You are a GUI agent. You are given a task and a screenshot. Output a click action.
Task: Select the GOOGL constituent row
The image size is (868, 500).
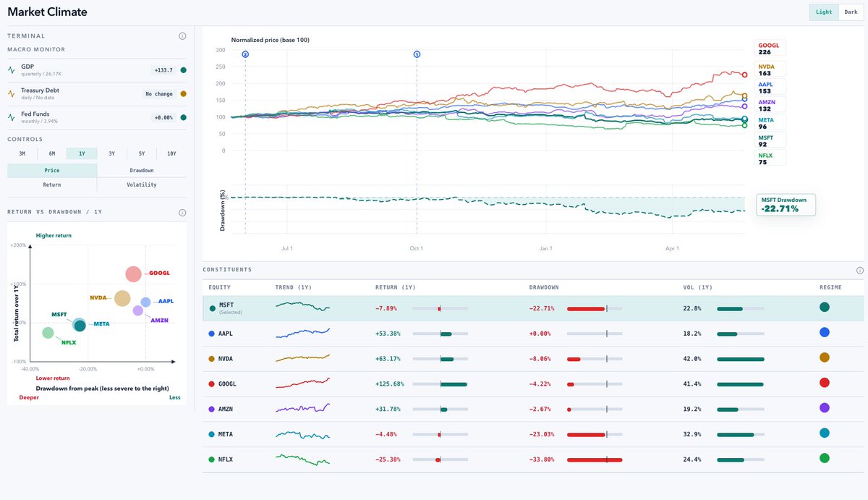(x=534, y=384)
